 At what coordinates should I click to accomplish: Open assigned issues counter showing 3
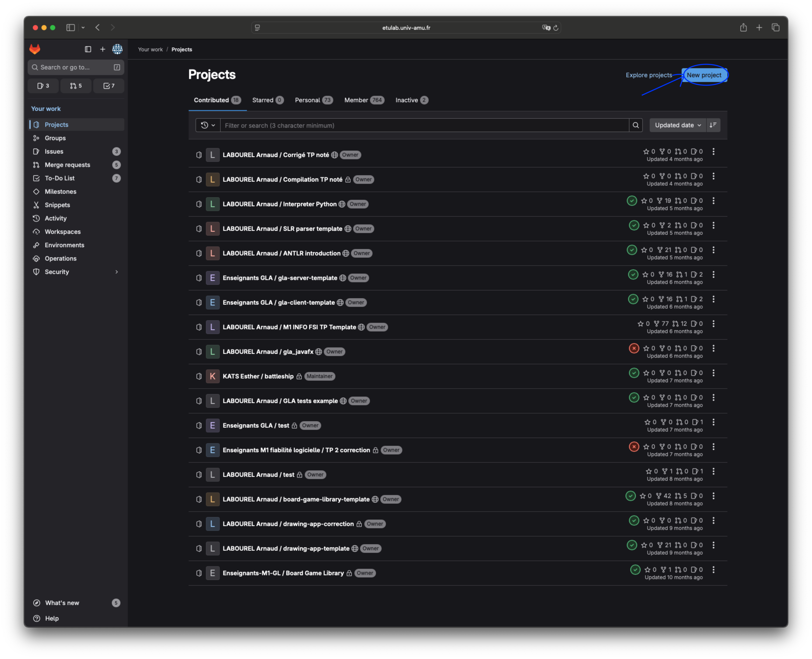click(x=43, y=86)
